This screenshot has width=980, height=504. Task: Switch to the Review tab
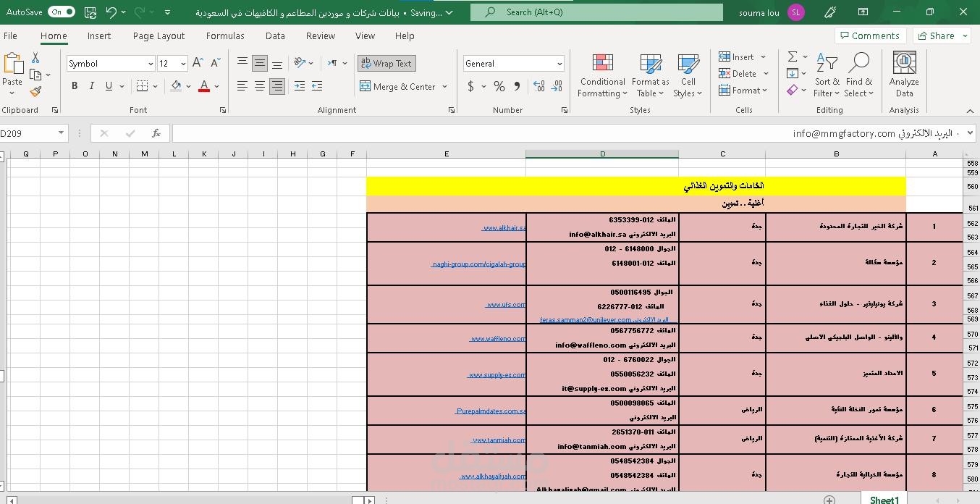tap(321, 35)
